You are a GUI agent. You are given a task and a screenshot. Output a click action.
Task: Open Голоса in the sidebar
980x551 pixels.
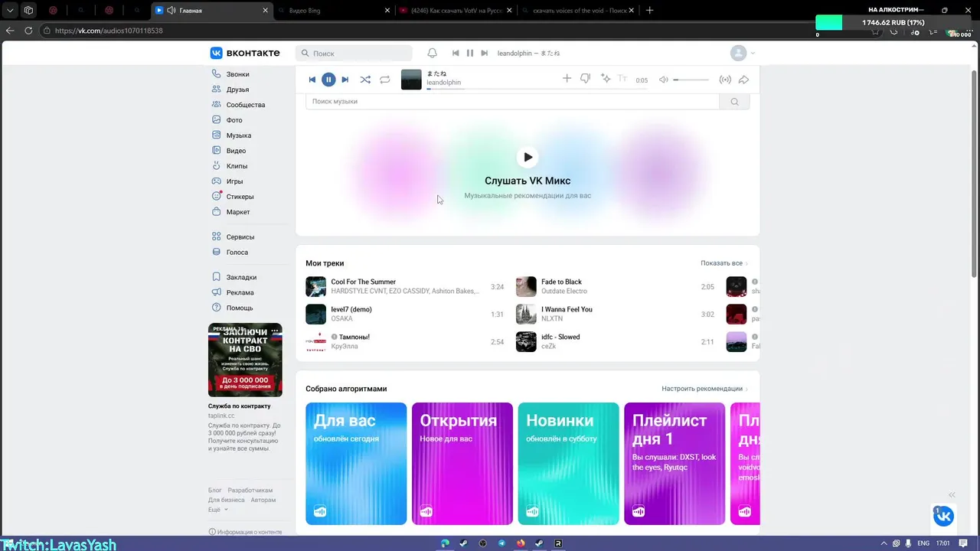pos(237,253)
